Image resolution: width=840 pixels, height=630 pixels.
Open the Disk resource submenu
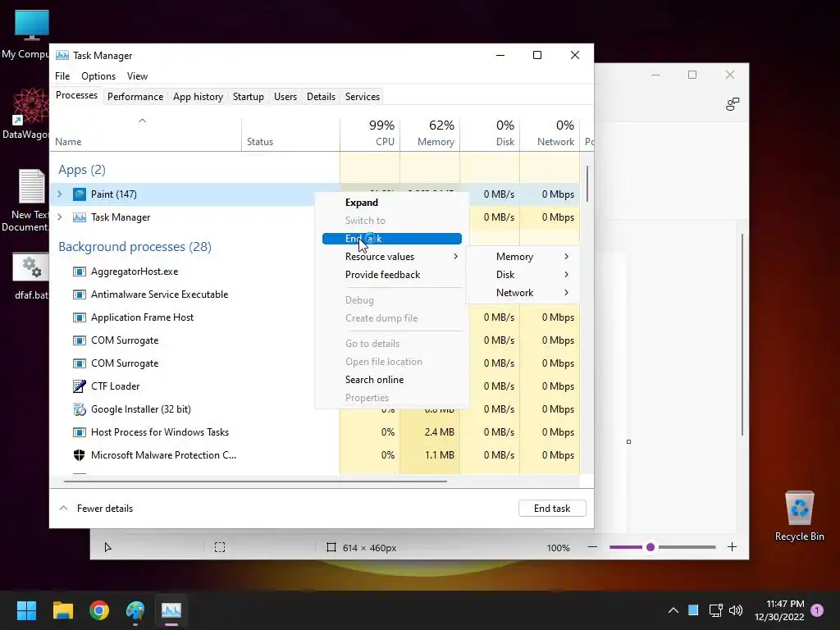point(523,275)
